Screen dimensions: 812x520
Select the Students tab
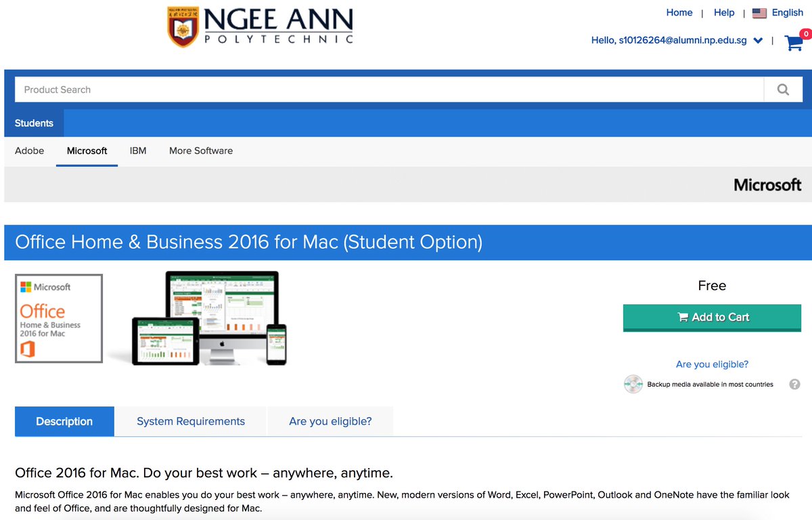click(34, 123)
